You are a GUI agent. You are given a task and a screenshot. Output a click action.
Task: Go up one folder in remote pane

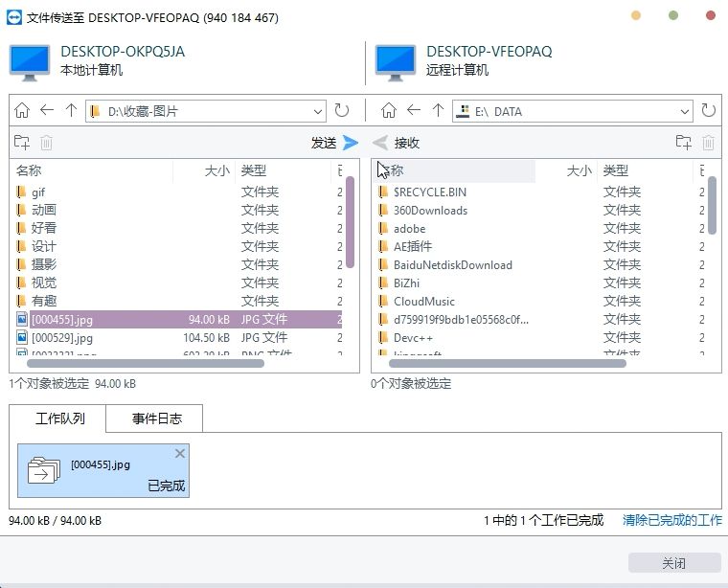click(x=438, y=111)
